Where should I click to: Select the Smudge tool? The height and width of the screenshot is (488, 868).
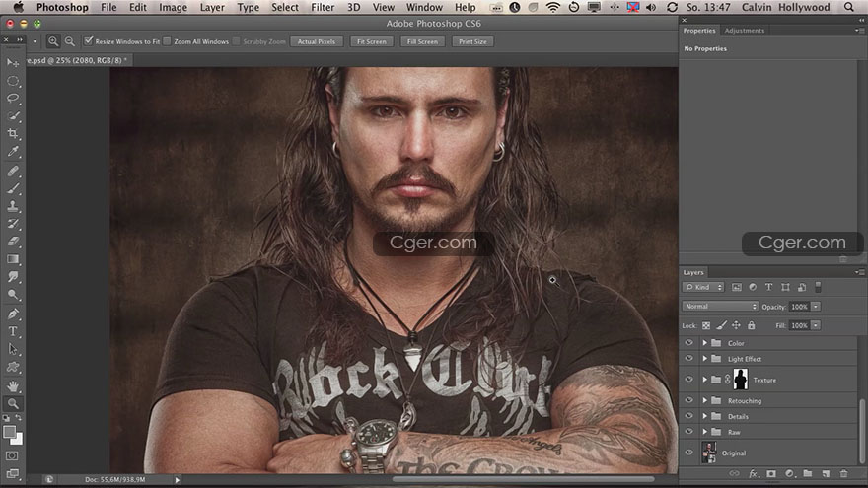[x=13, y=277]
